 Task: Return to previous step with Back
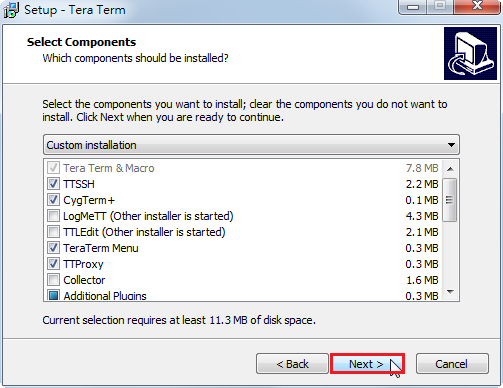coord(292,364)
